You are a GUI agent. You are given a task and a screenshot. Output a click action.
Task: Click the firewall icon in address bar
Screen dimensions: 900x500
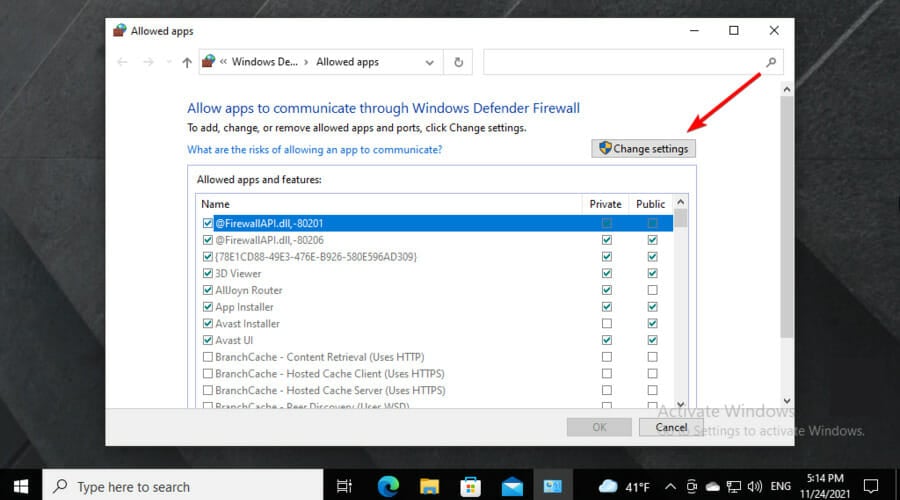point(209,61)
